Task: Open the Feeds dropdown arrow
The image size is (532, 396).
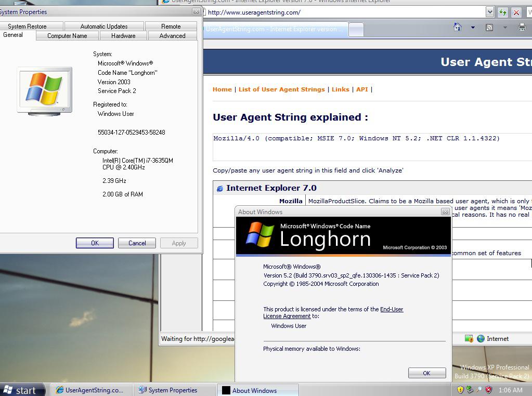Action: pos(505,28)
